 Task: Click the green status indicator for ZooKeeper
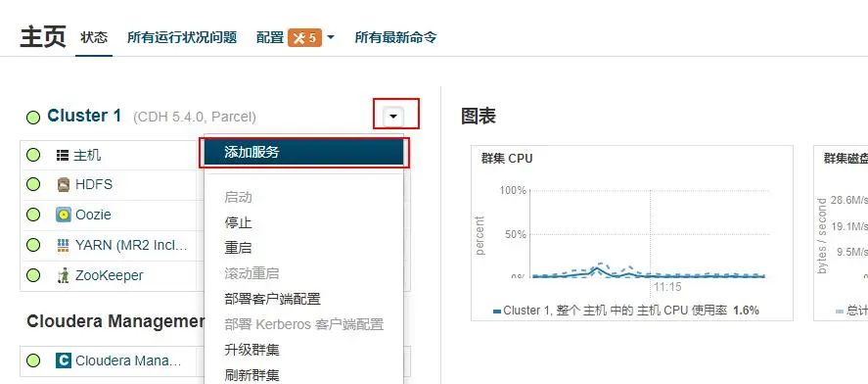33,275
